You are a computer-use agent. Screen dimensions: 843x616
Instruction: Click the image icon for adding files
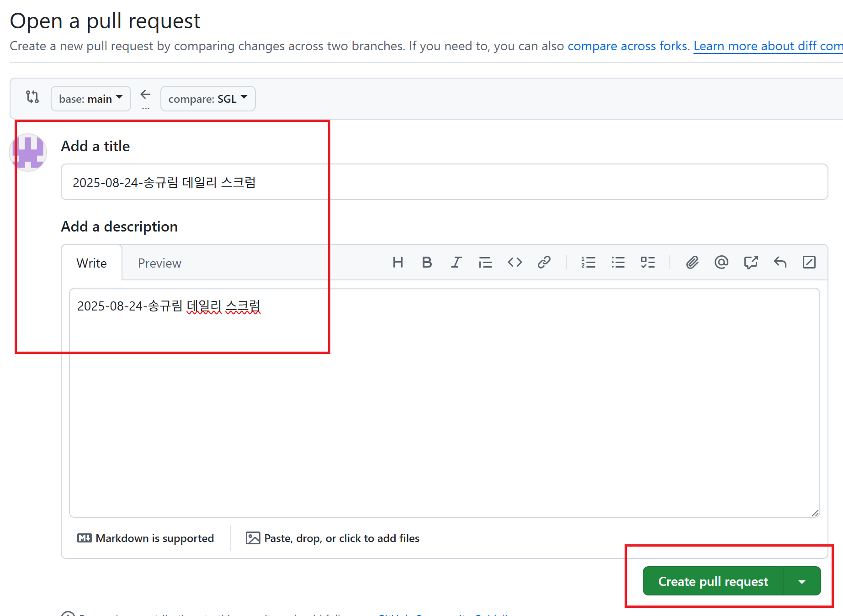(253, 538)
